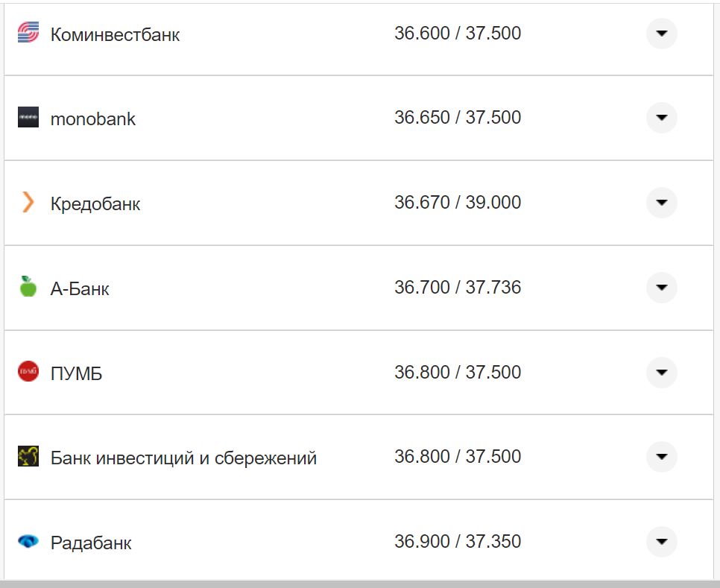This screenshot has width=720, height=588.
Task: Select the monobank logo icon
Action: click(28, 118)
